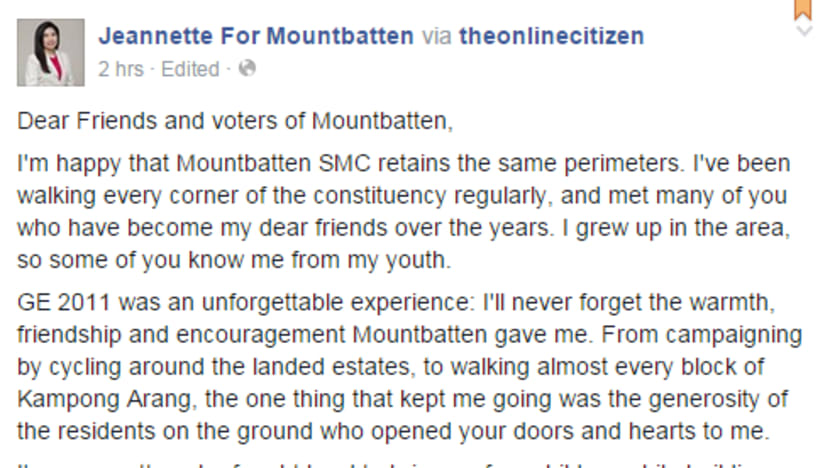Open Jeannette's profile picture thumbnail
The width and height of the screenshot is (830, 468).
[50, 52]
